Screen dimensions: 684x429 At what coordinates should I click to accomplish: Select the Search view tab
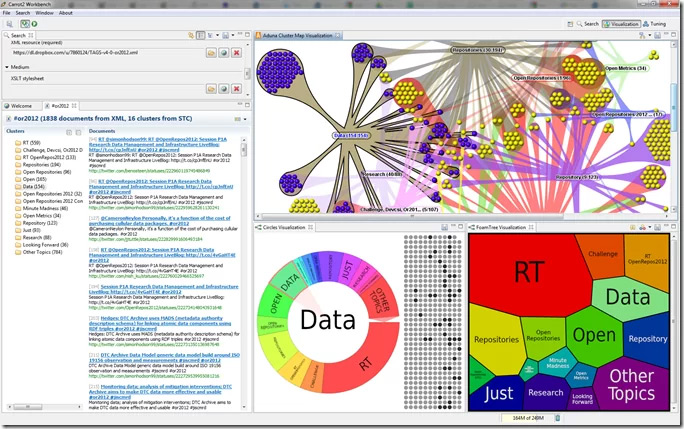pyautogui.click(x=18, y=35)
